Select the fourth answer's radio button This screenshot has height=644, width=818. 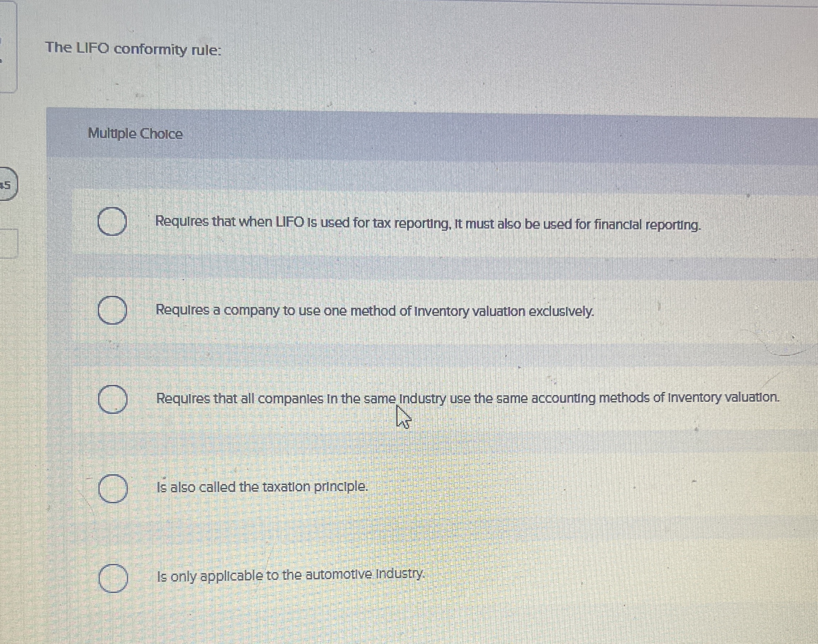click(113, 487)
